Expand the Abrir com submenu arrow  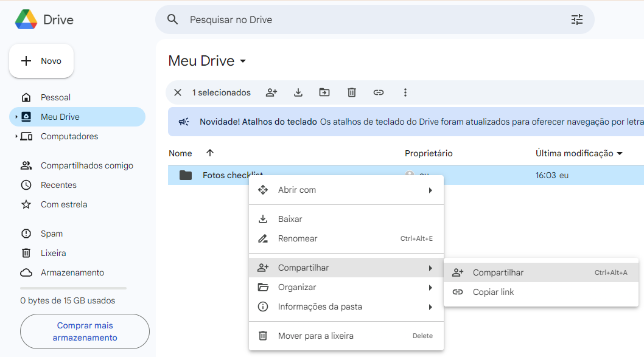430,190
